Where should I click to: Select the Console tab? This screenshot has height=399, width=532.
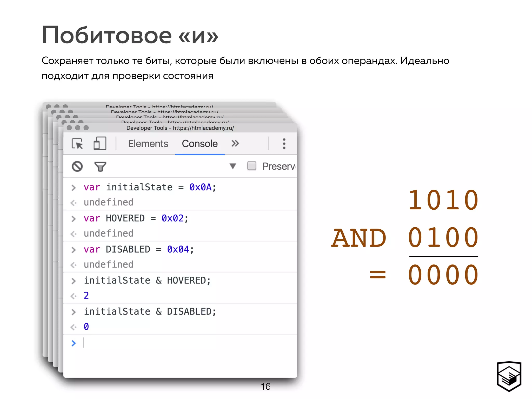pos(199,144)
